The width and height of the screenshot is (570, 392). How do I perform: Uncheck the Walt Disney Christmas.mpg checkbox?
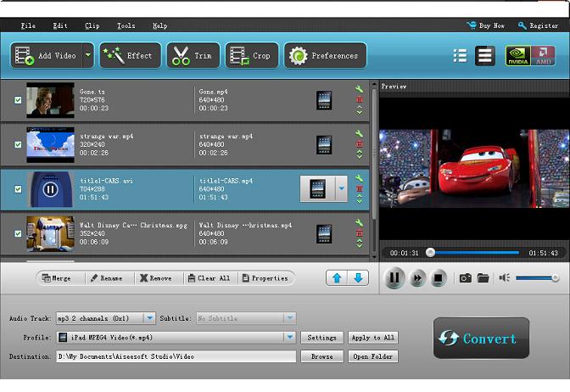18,233
